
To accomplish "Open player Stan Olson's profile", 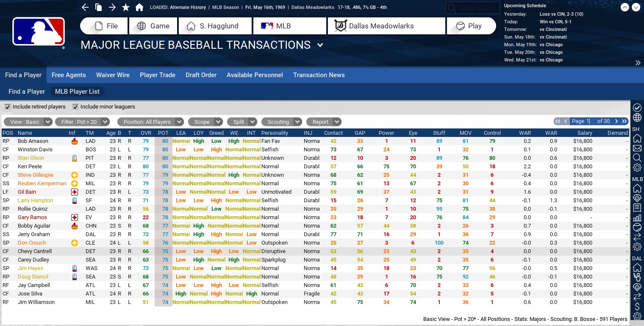I will [31, 158].
